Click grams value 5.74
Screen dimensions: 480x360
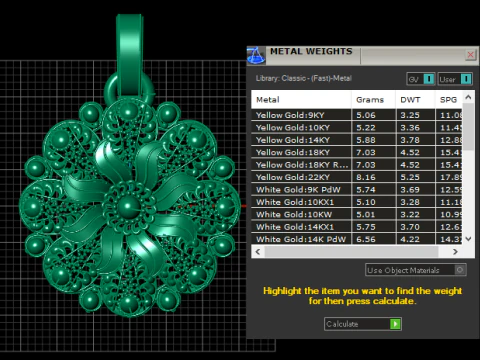point(366,189)
